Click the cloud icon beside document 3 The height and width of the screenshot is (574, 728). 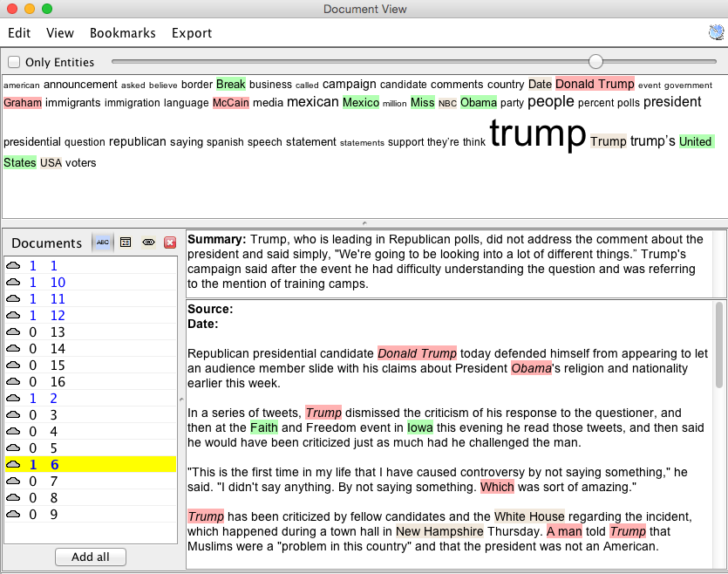point(13,414)
